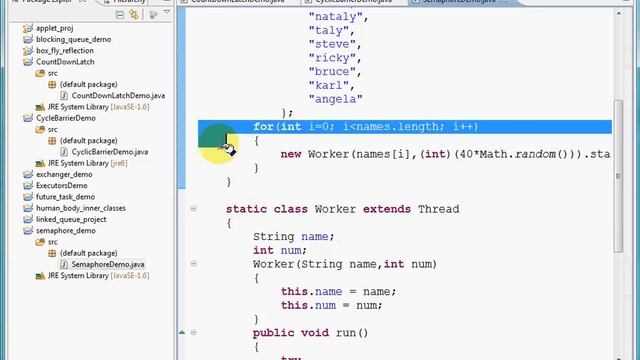This screenshot has height=360, width=640.
Task: Click the CyclicBarrierDemo.java file icon
Action: (64, 152)
